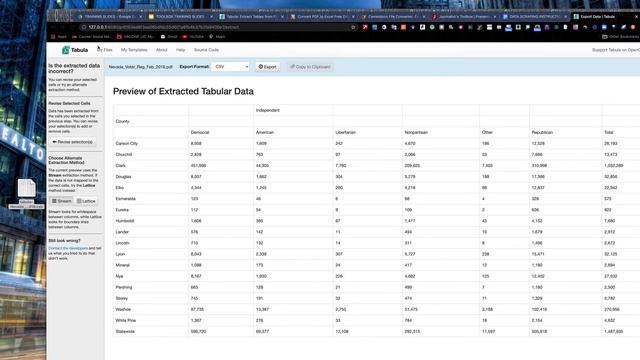The height and width of the screenshot is (360, 640).
Task: Click the Mineral row label
Action: (122, 265)
